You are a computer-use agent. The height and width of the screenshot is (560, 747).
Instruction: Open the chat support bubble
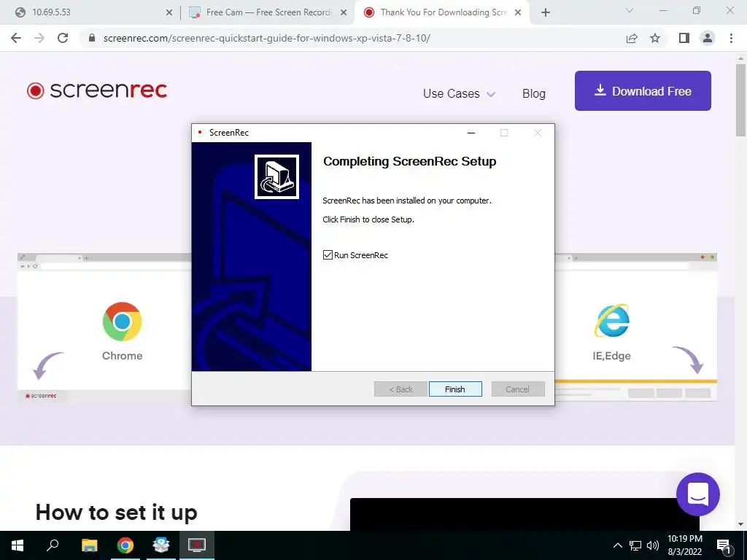pyautogui.click(x=698, y=494)
